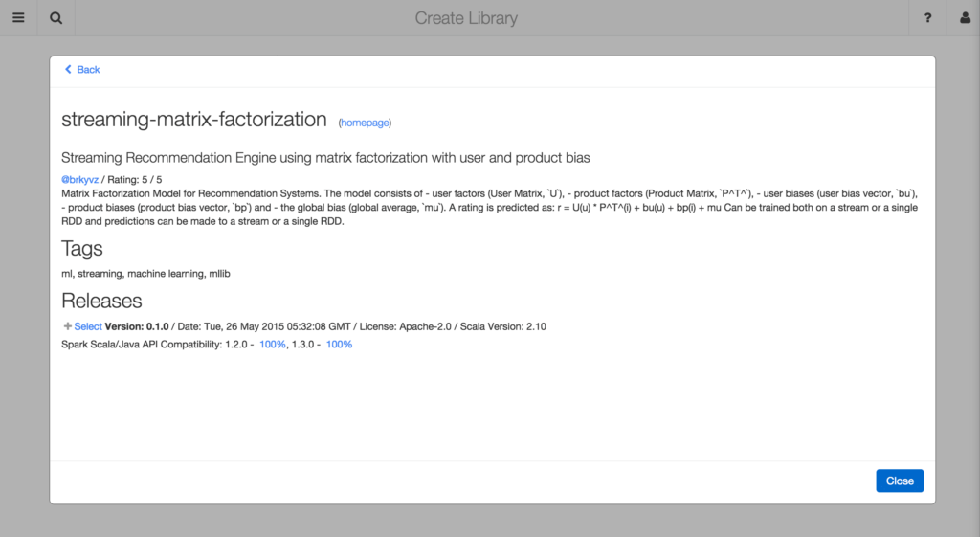Open the user account icon
This screenshot has width=980, height=537.
(964, 18)
